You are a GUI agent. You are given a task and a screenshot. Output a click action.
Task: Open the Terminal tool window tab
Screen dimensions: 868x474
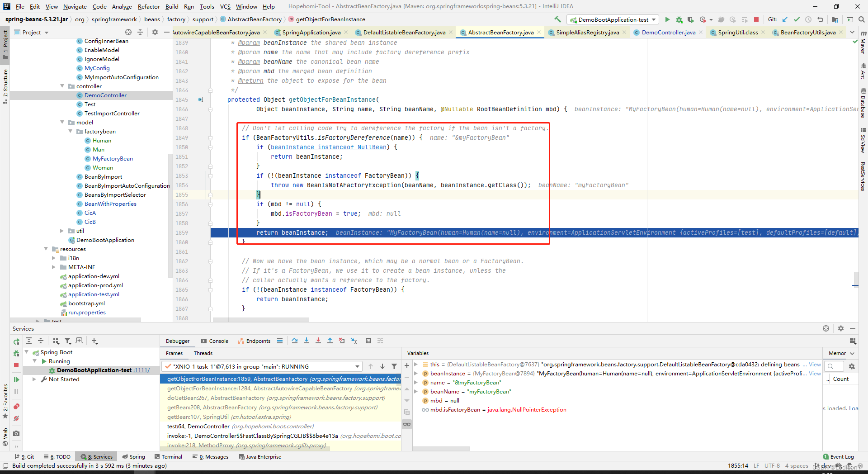click(x=168, y=457)
